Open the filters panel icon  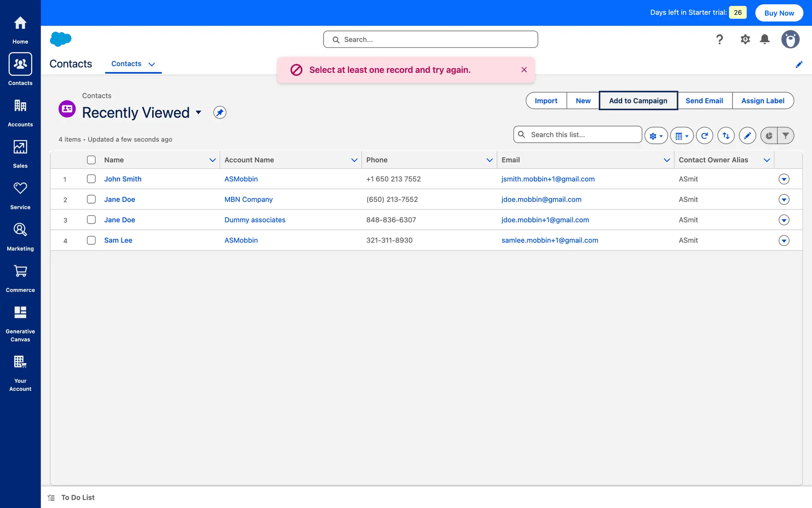click(785, 135)
